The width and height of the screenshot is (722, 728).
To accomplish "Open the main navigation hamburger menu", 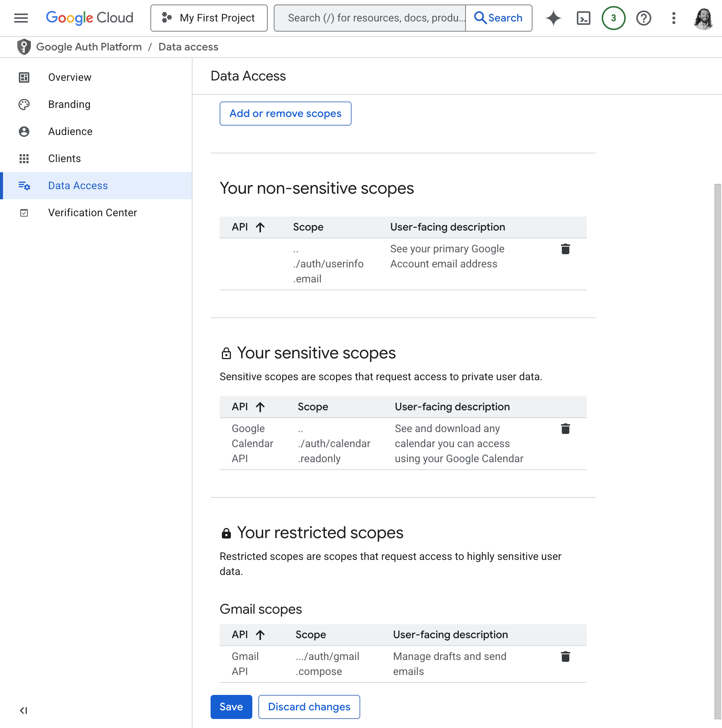I will point(21,18).
